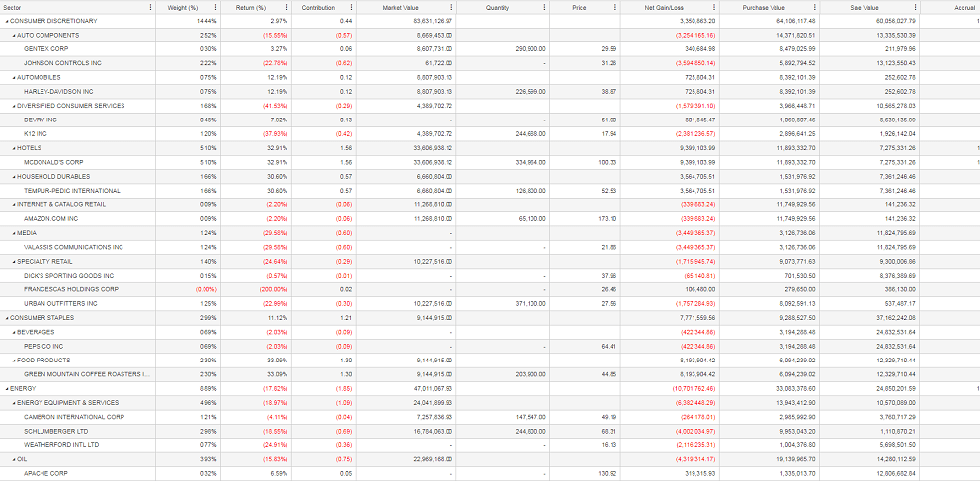
Task: Sort by the Market Value header
Action: (x=401, y=8)
